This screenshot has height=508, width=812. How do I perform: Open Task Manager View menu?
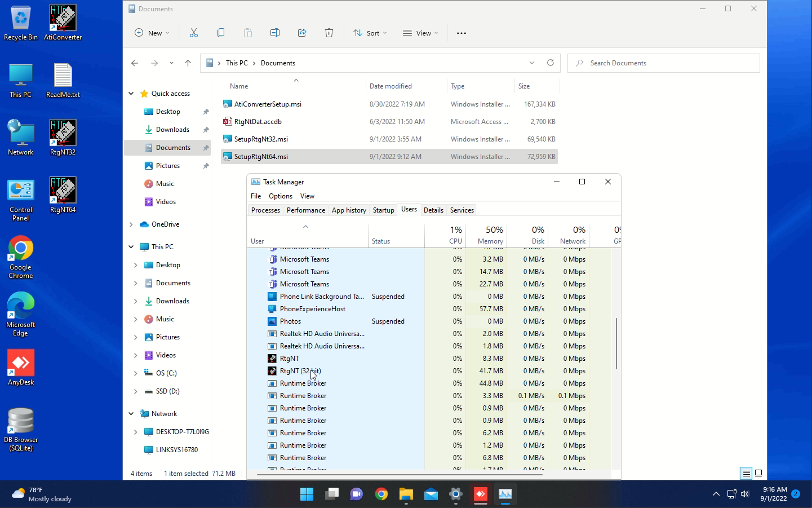pos(307,196)
